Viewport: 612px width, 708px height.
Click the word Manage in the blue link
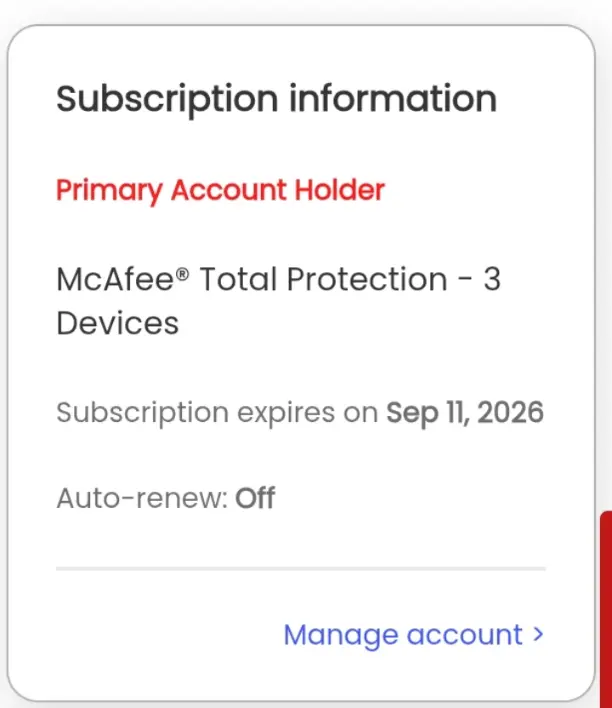click(x=341, y=636)
